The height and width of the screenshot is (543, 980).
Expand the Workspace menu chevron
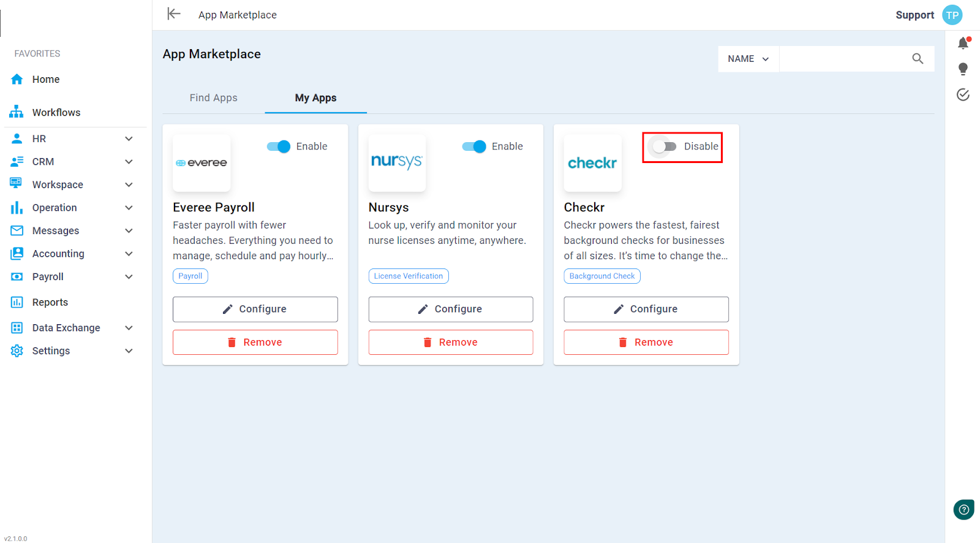click(129, 184)
